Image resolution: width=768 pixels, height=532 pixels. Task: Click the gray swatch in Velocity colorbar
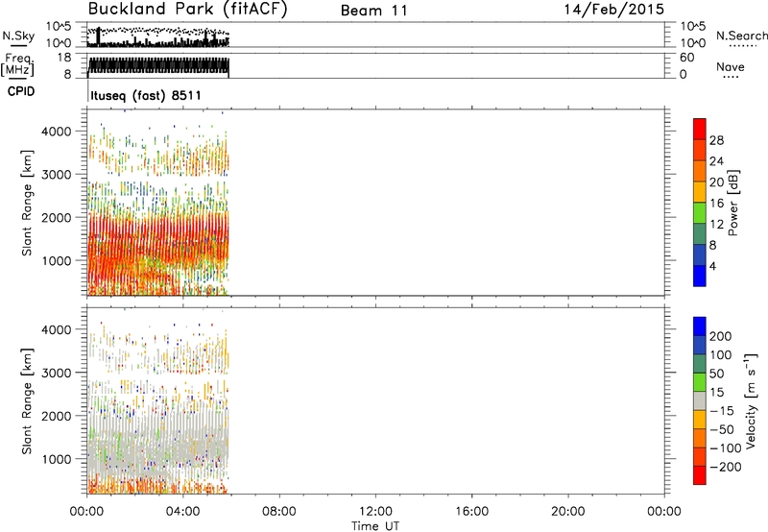pyautogui.click(x=700, y=401)
